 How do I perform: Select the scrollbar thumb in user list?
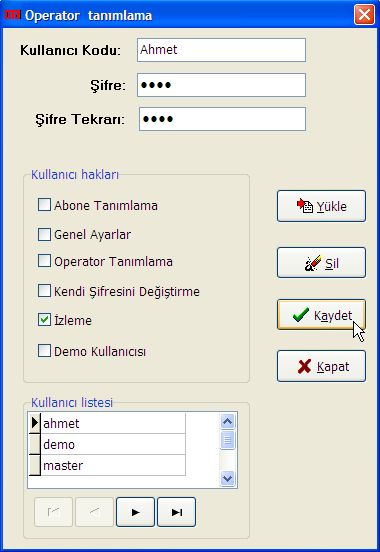pyautogui.click(x=228, y=440)
